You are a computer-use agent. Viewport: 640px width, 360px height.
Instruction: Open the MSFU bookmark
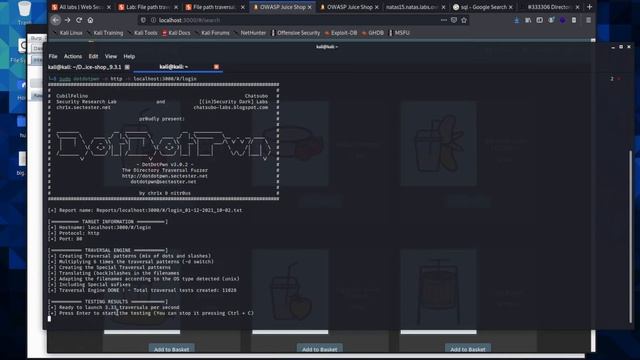[400, 33]
